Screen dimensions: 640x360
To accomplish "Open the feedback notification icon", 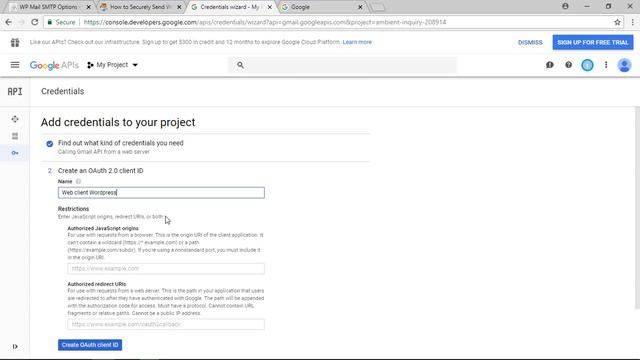I will [x=550, y=65].
